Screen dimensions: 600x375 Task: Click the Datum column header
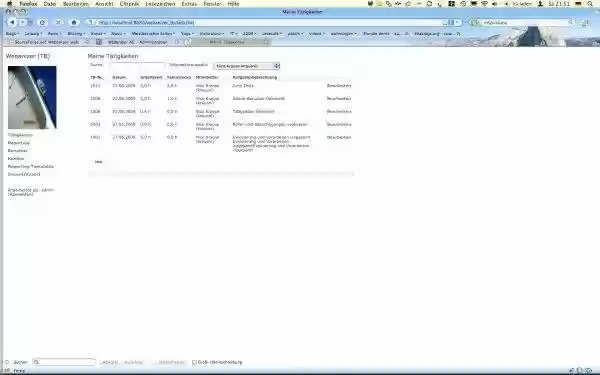pos(119,78)
